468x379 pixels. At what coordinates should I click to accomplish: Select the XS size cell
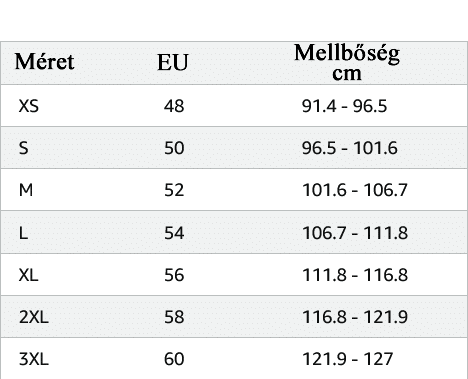(29, 106)
